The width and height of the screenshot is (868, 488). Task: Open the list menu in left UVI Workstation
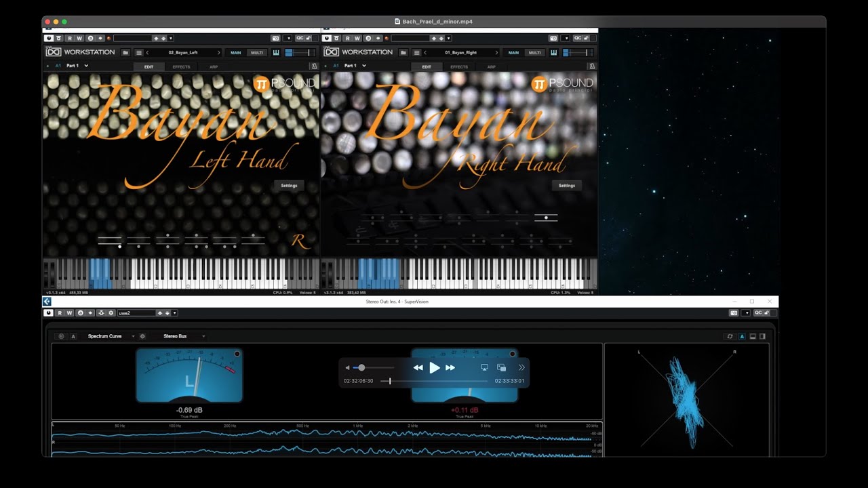pyautogui.click(x=138, y=52)
